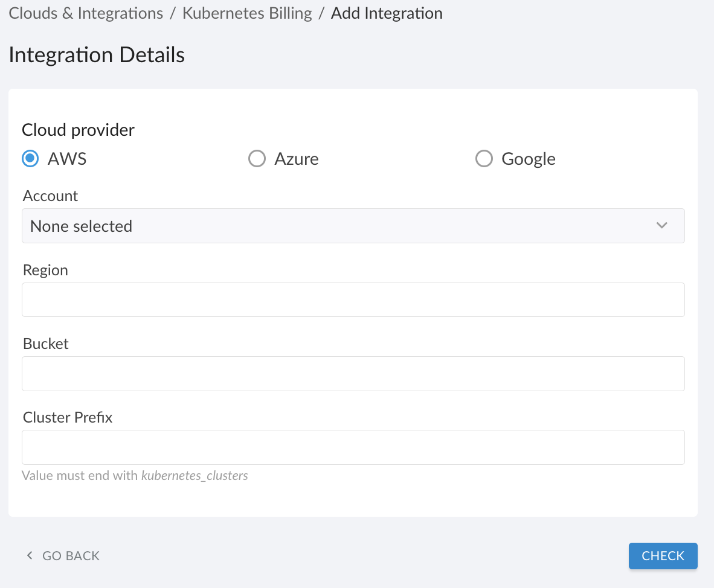This screenshot has height=588, width=714.
Task: Open the account list under Cloud provider
Action: (353, 225)
